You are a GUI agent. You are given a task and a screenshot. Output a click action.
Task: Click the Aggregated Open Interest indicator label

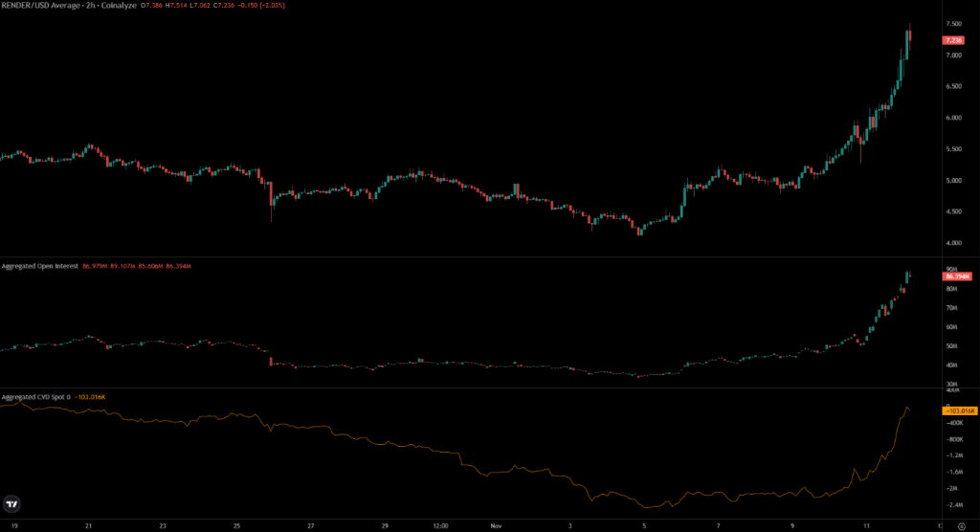pos(40,265)
